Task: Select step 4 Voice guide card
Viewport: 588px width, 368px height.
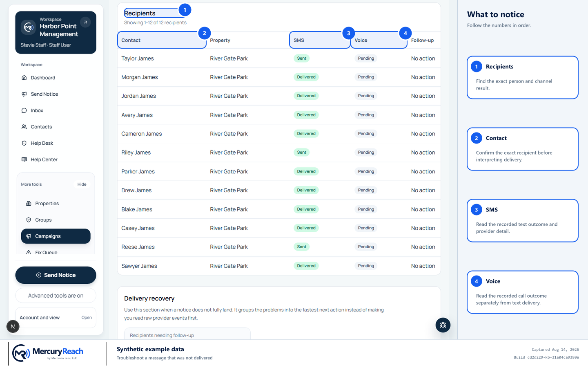Action: [523, 292]
